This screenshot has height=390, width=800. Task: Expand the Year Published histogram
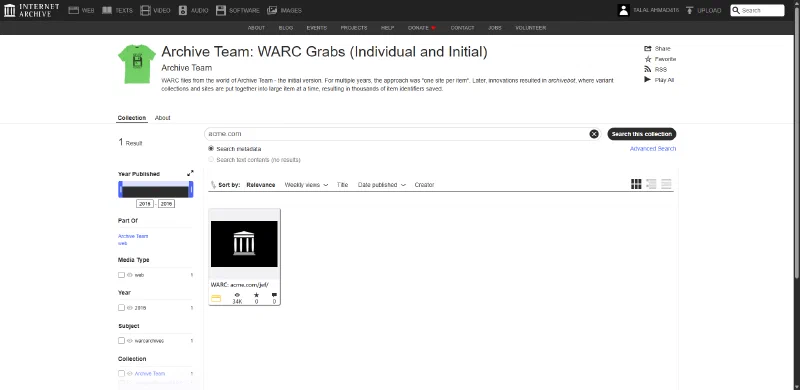pyautogui.click(x=190, y=173)
